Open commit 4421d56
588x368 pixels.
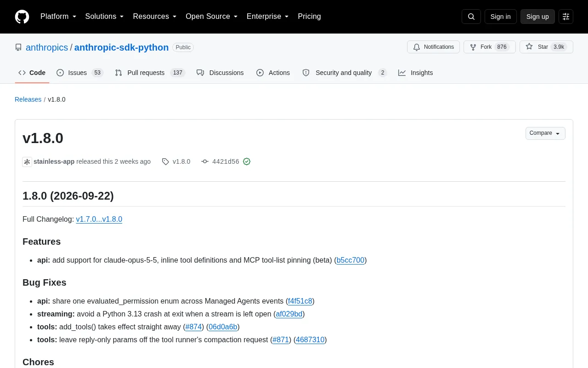click(226, 162)
